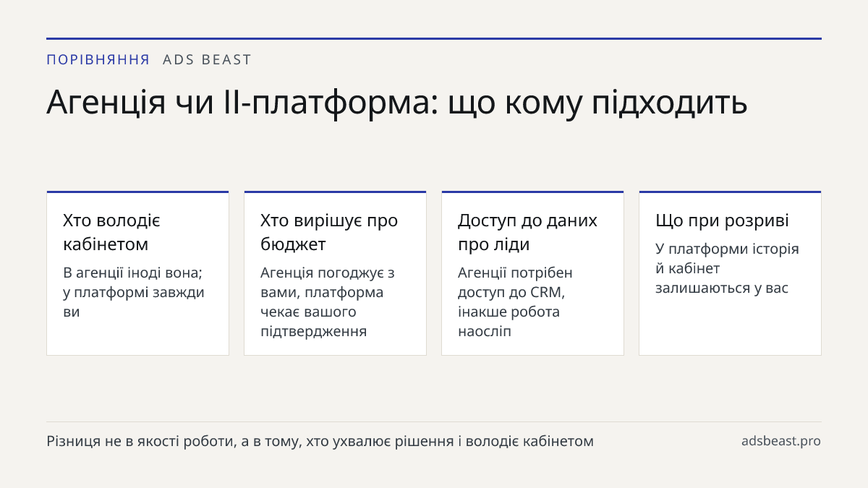Click the 'ПОРІВНЯННЯ' label
This screenshot has width=868, height=488.
[x=98, y=60]
